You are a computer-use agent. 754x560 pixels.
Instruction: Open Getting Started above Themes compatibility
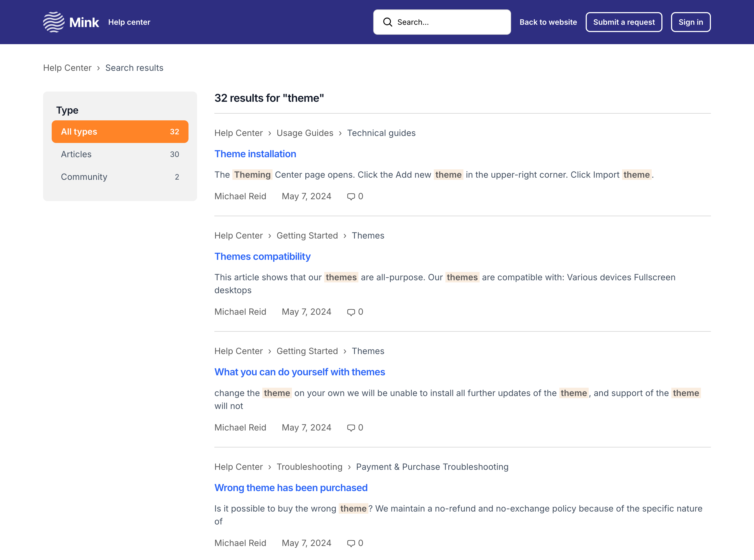point(307,236)
